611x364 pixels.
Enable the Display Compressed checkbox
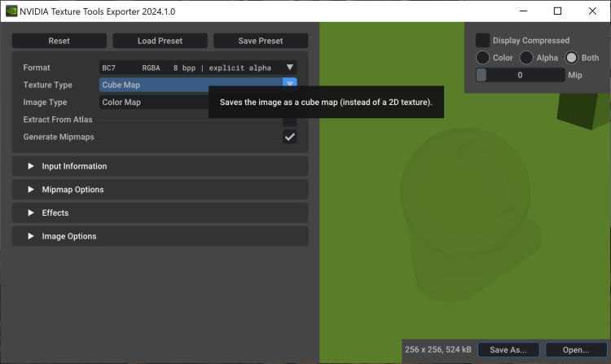pos(482,41)
